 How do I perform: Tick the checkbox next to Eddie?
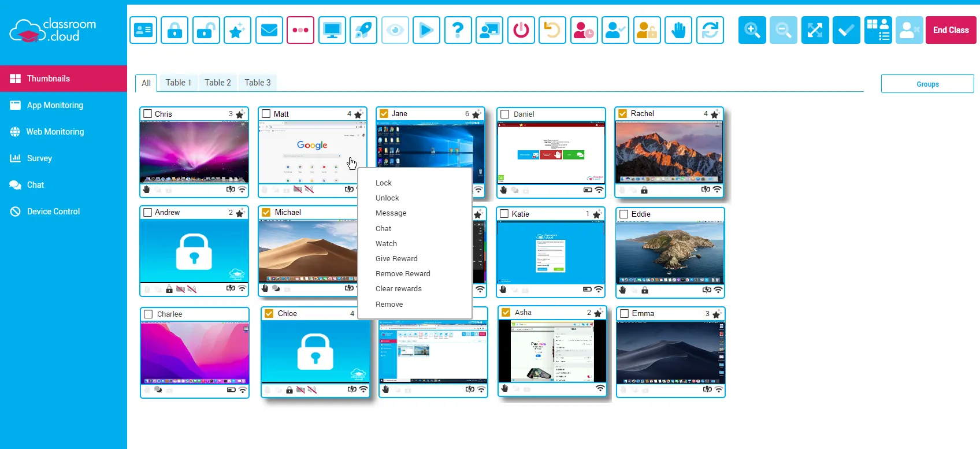(624, 214)
